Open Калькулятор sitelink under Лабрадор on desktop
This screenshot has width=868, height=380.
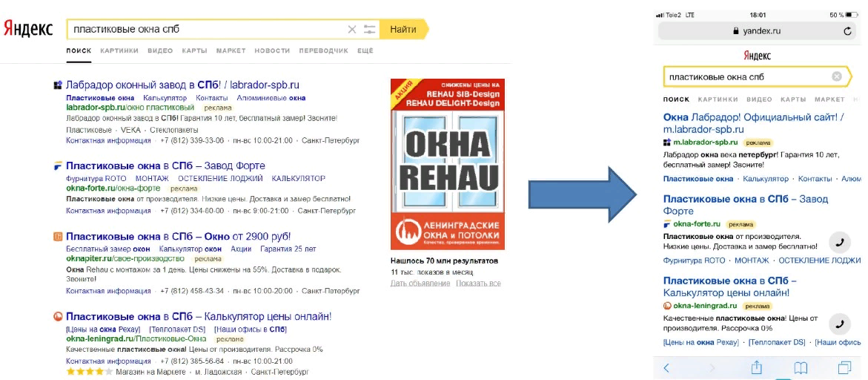[x=165, y=98]
